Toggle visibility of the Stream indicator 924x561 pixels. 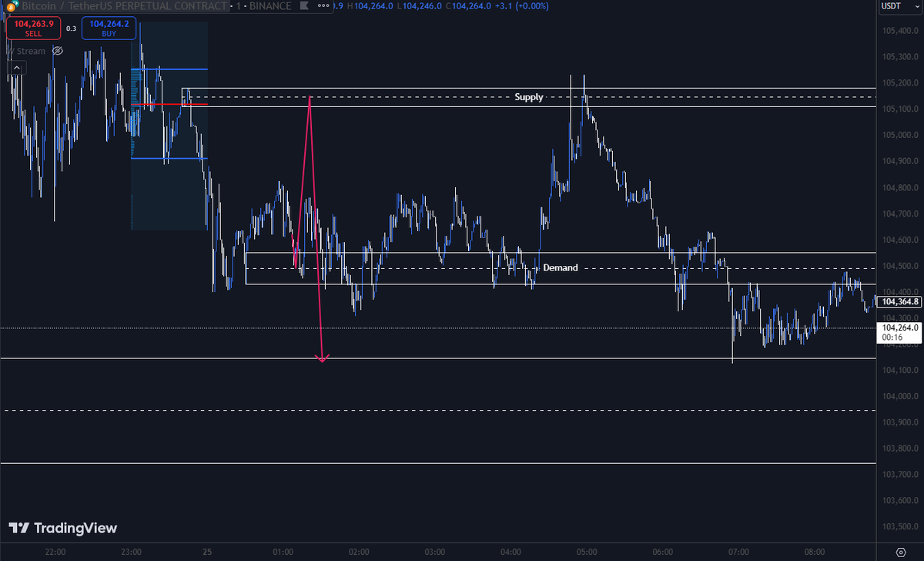tap(58, 51)
